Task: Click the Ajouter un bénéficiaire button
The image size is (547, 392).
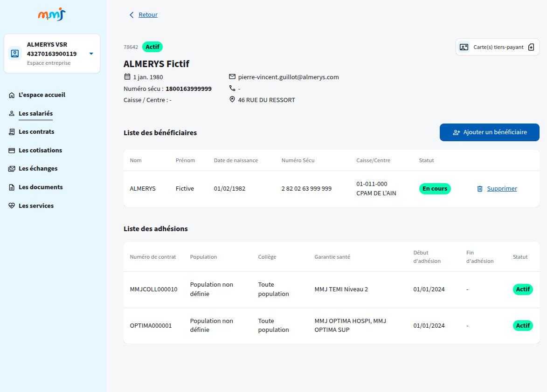Action: point(490,132)
